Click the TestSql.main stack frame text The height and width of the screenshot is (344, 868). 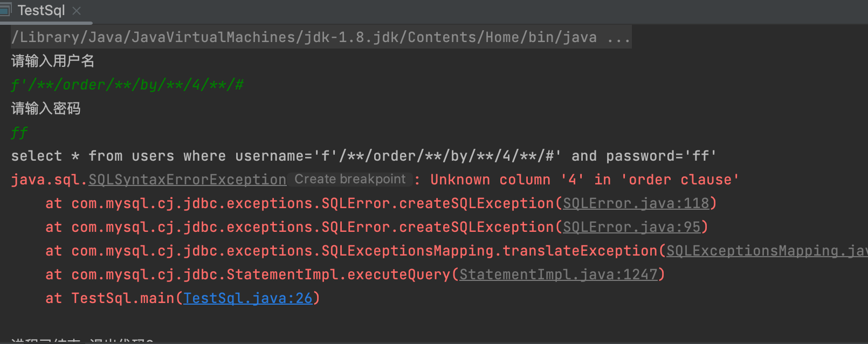pos(123,298)
